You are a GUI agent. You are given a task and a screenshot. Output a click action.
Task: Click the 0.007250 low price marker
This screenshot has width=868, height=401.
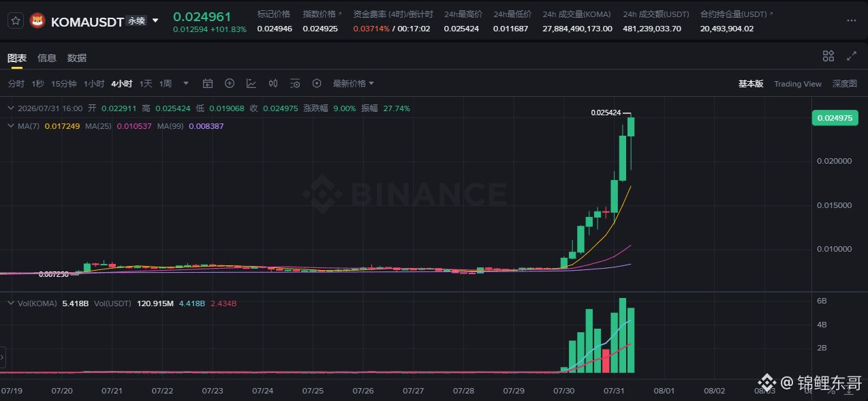54,274
